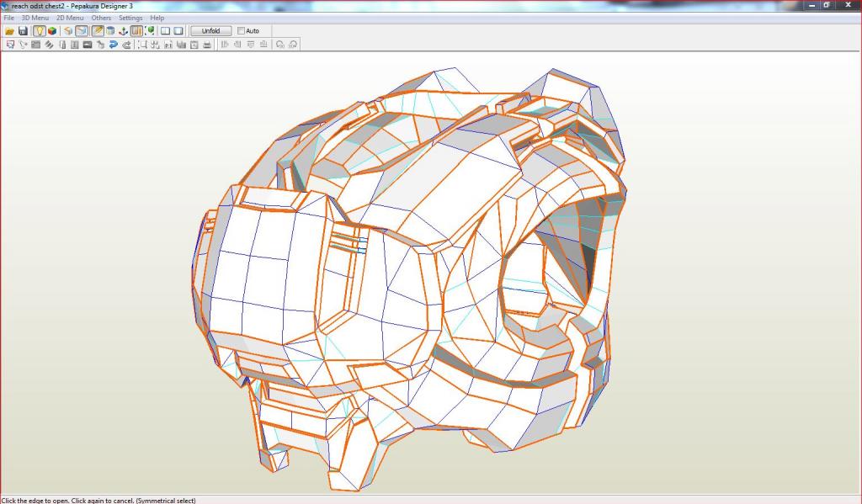
Task: Click the colored cube texture icon
Action: [52, 31]
